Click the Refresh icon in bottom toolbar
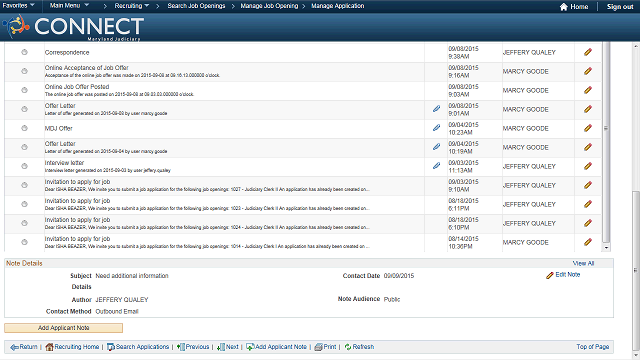 348,347
